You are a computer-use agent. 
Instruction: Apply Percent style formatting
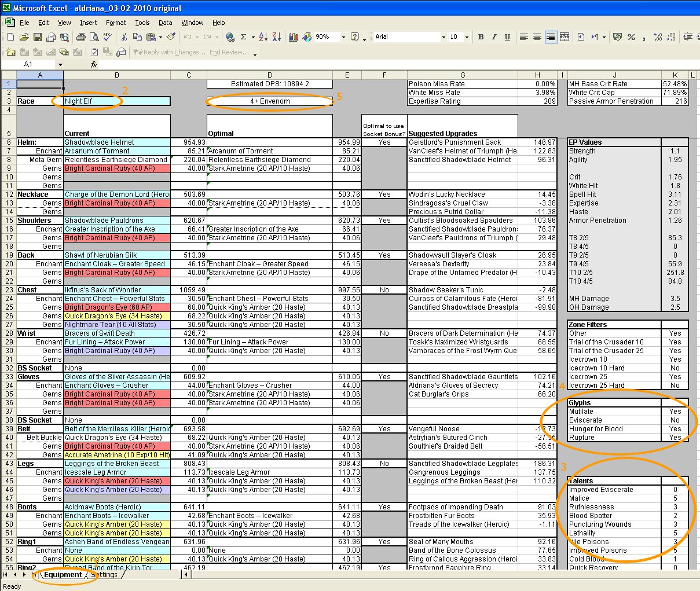pyautogui.click(x=631, y=37)
